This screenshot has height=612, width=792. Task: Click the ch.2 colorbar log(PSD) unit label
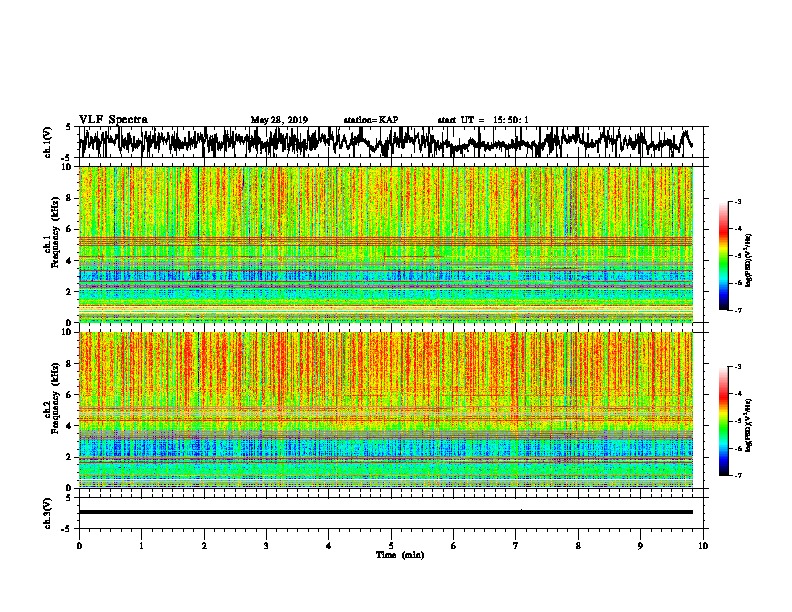(749, 425)
